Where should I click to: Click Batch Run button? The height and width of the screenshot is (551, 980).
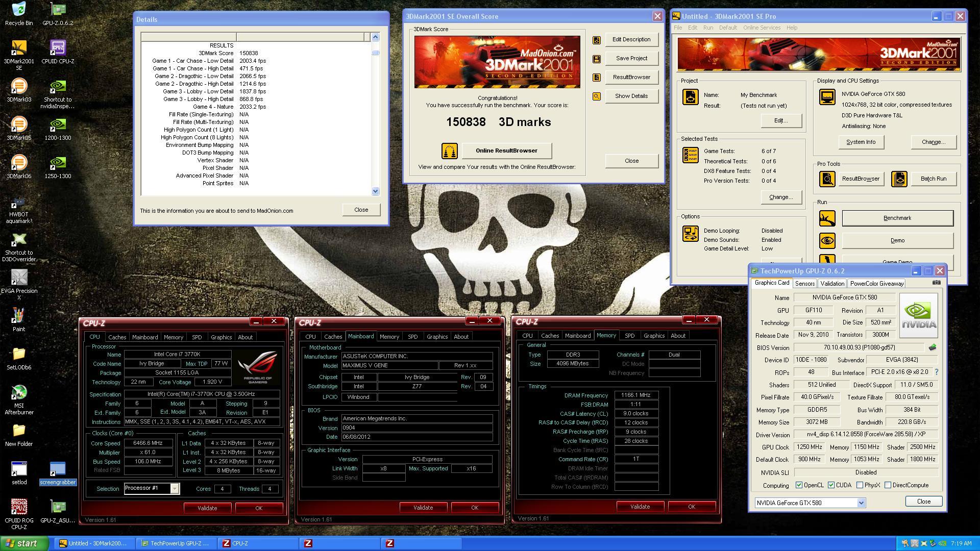point(933,179)
